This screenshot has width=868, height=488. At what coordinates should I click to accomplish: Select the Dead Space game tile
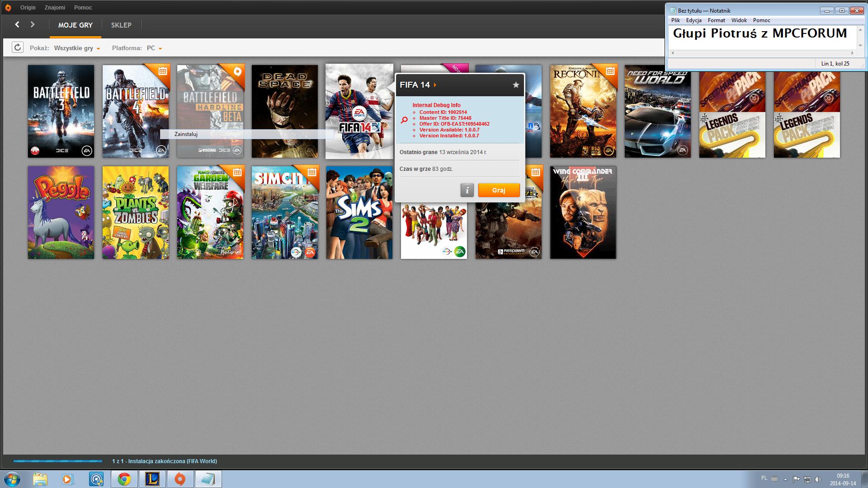tap(285, 111)
